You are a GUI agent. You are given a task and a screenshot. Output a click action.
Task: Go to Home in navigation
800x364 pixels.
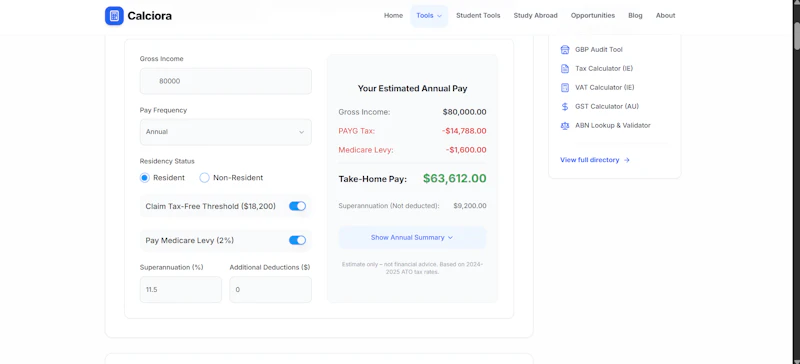point(393,16)
